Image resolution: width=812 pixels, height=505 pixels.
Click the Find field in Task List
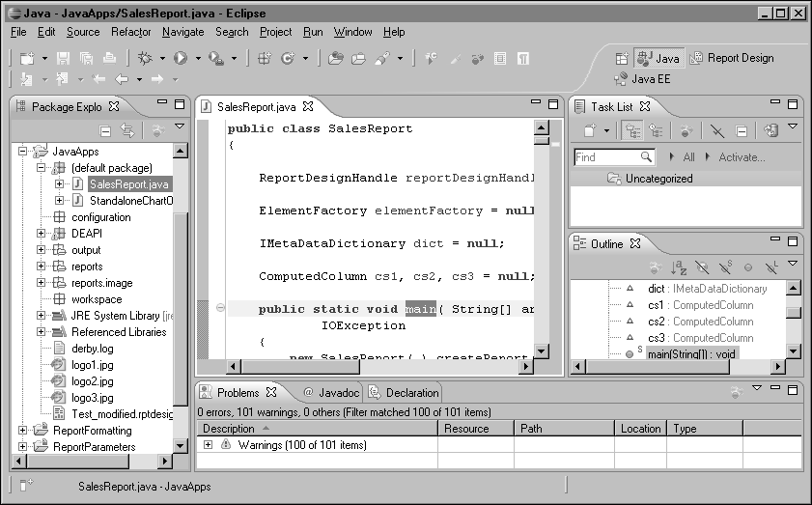[x=614, y=157]
